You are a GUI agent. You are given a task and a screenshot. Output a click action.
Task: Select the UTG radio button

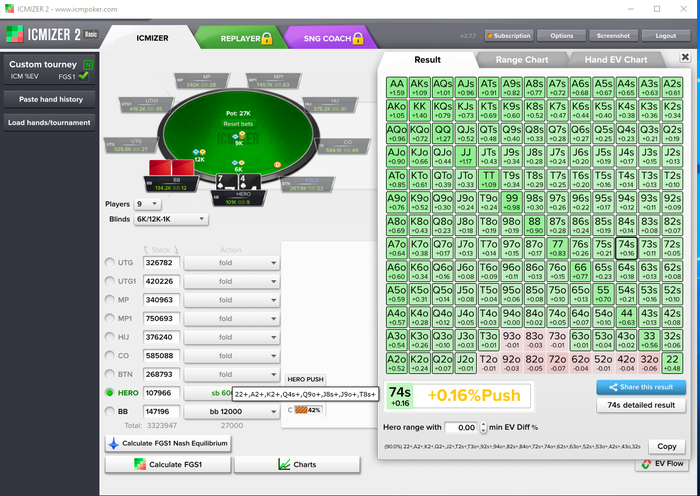pos(109,263)
